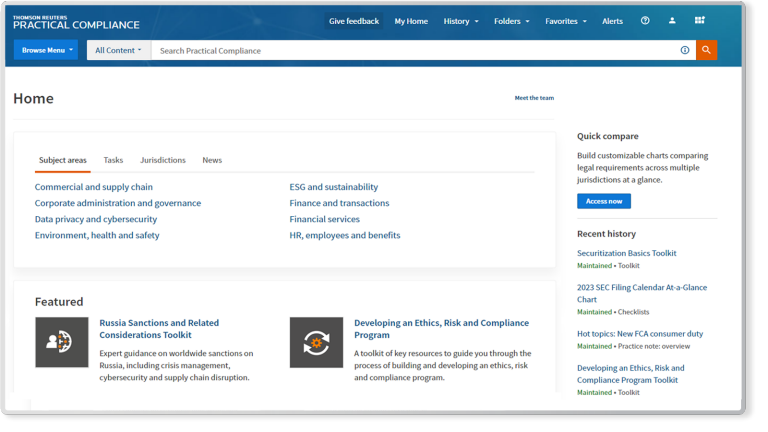768x432 pixels.
Task: Open the All Content filter dropdown
Action: tap(118, 50)
